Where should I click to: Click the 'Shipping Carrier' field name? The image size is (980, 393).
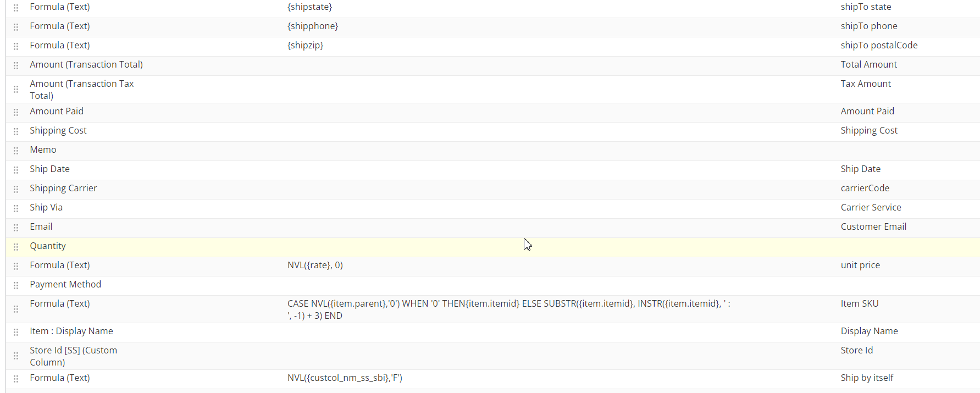click(x=63, y=189)
